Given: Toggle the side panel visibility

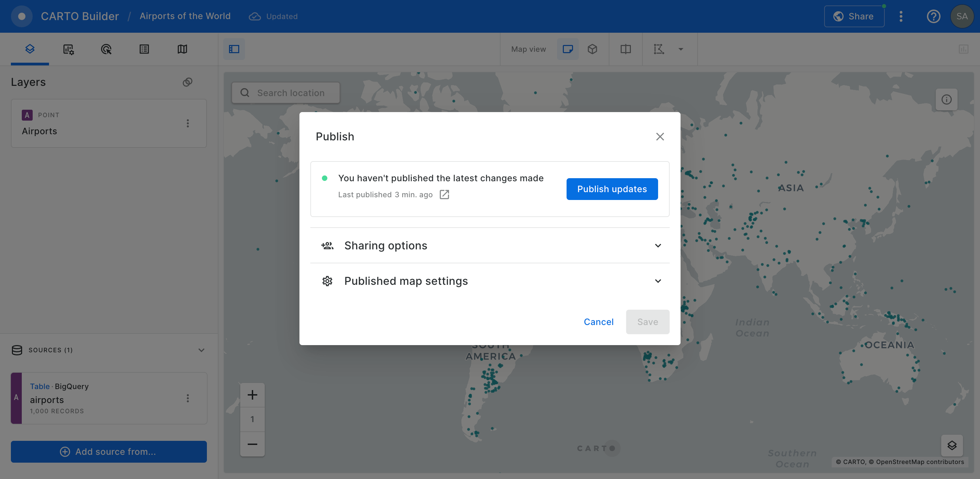Looking at the screenshot, I should [234, 49].
